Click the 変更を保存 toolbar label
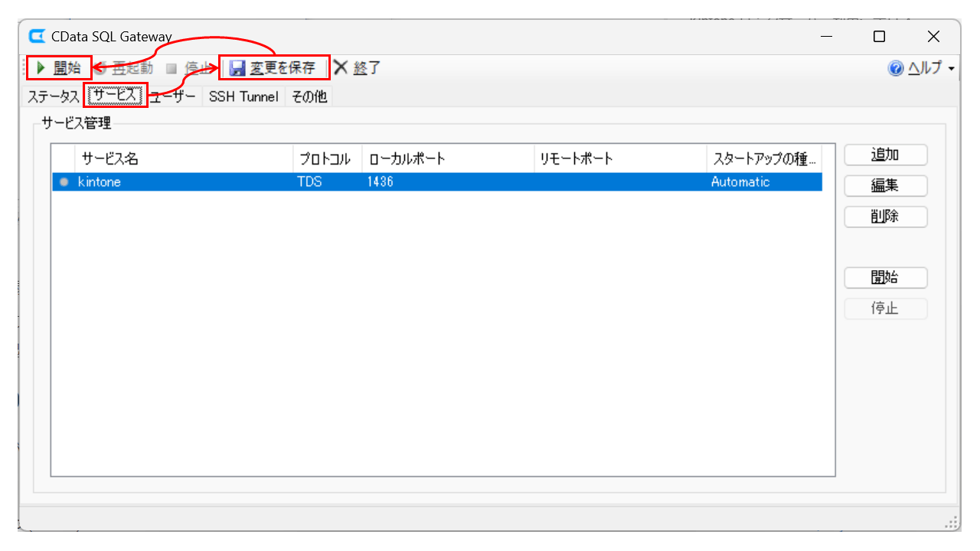 coord(283,68)
